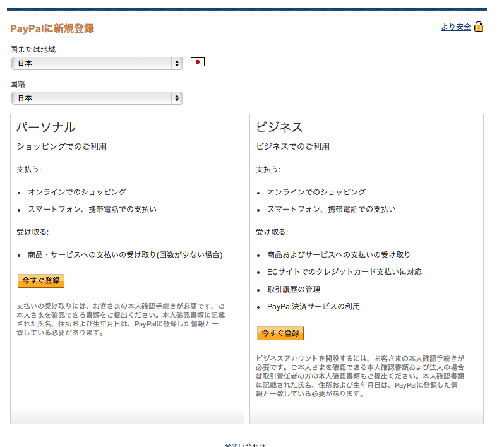Click PayPal決済サービスの利用 bullet
Viewport: 504px width, 447px height.
coord(313,307)
